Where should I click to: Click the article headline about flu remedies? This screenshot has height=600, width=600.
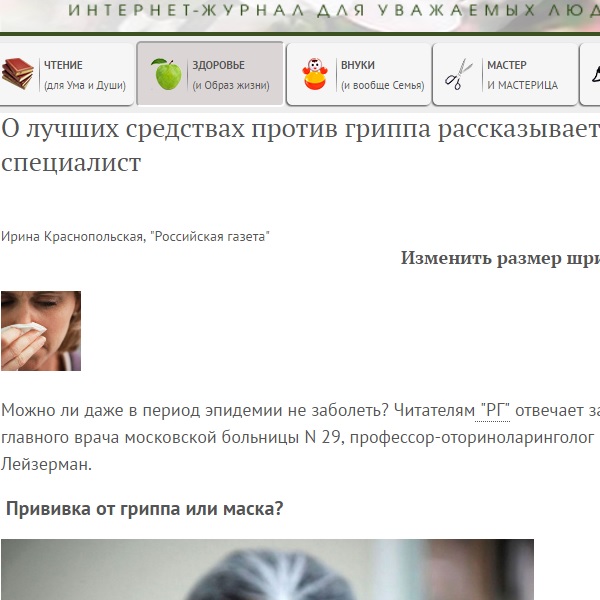coord(300,145)
